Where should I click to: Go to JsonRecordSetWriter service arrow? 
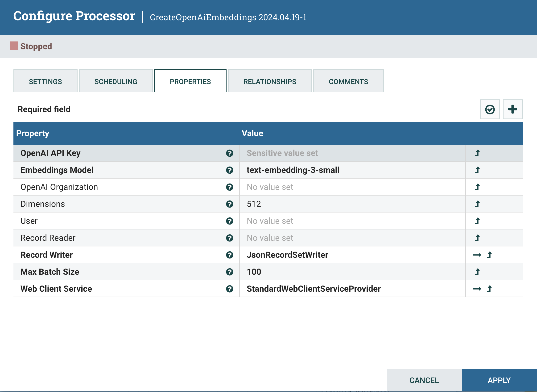click(x=477, y=255)
